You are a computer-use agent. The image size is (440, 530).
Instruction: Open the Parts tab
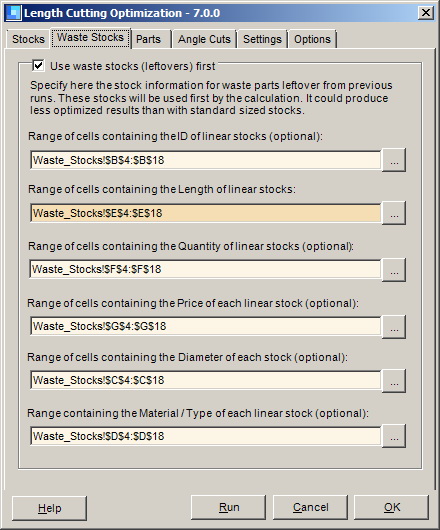coord(149,39)
